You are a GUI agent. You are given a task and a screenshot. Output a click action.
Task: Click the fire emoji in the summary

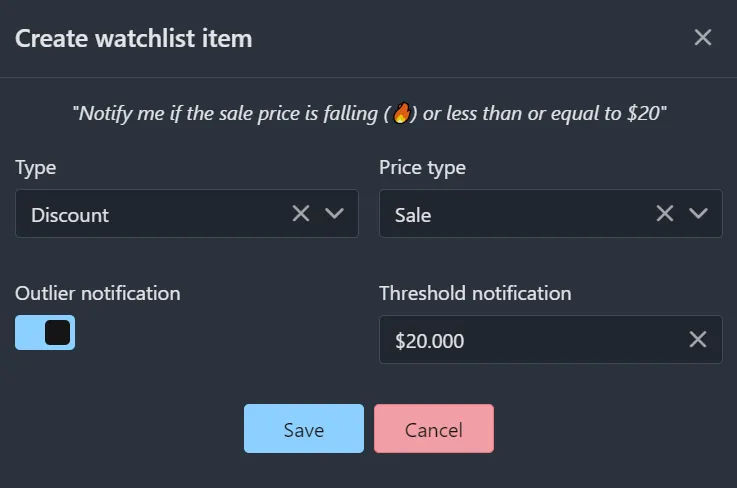(x=401, y=113)
